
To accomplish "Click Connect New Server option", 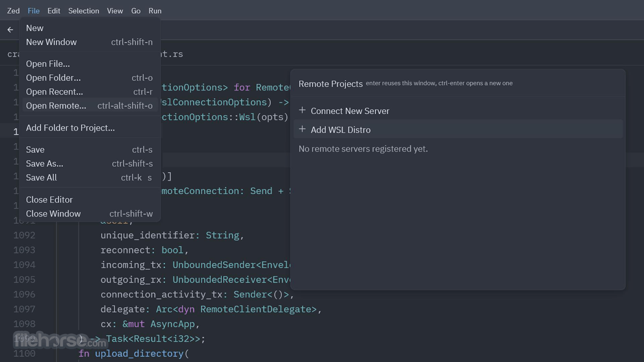I will (x=458, y=111).
